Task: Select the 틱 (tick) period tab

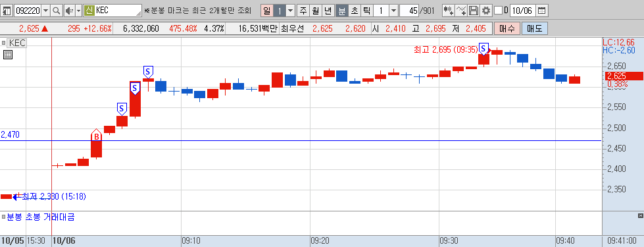Action: click(x=367, y=11)
